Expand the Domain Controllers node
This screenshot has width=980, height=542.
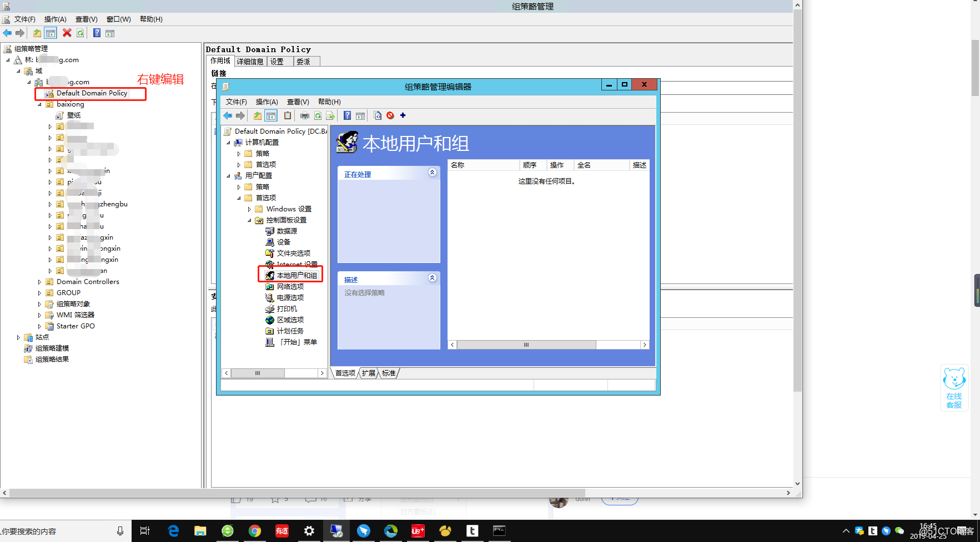[x=39, y=282]
